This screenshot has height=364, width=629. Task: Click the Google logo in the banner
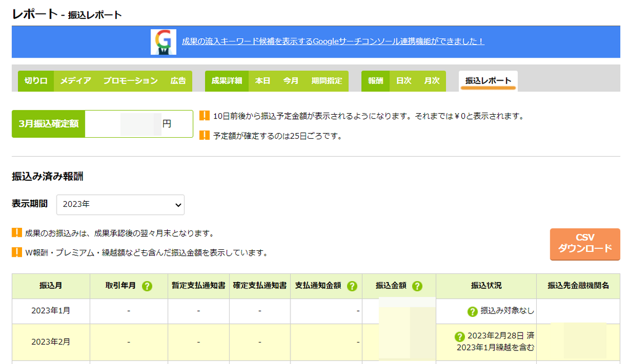[162, 41]
